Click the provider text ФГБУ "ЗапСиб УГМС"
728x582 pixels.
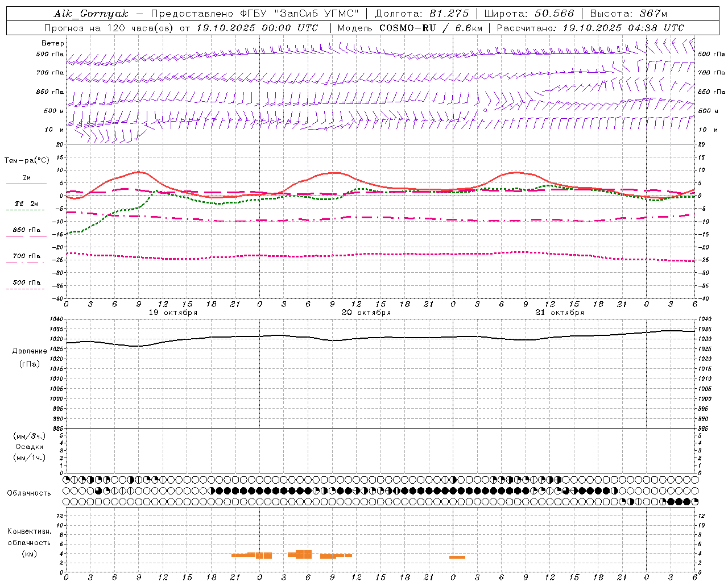299,14
